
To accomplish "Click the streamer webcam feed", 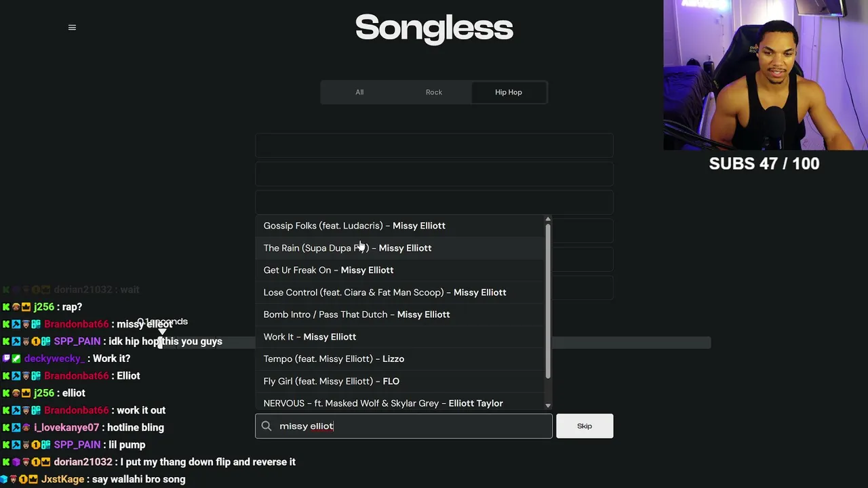I will [766, 75].
